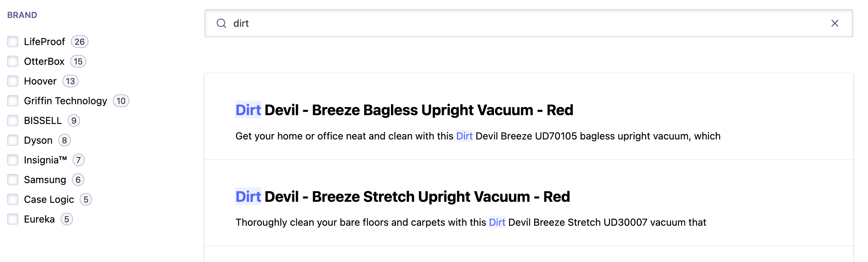Enable the LifeProof brand filter
Image resolution: width=868 pixels, height=262 pixels.
(x=13, y=42)
